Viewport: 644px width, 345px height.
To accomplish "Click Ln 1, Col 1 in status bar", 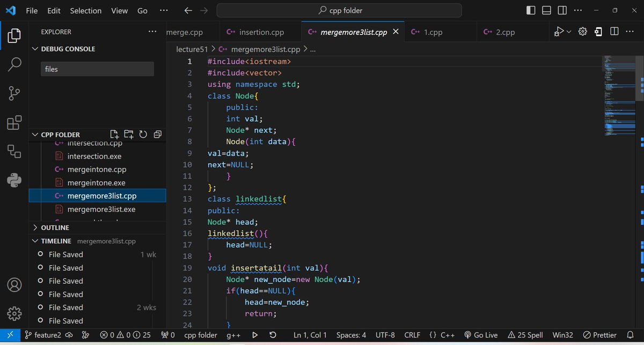I will 310,335.
